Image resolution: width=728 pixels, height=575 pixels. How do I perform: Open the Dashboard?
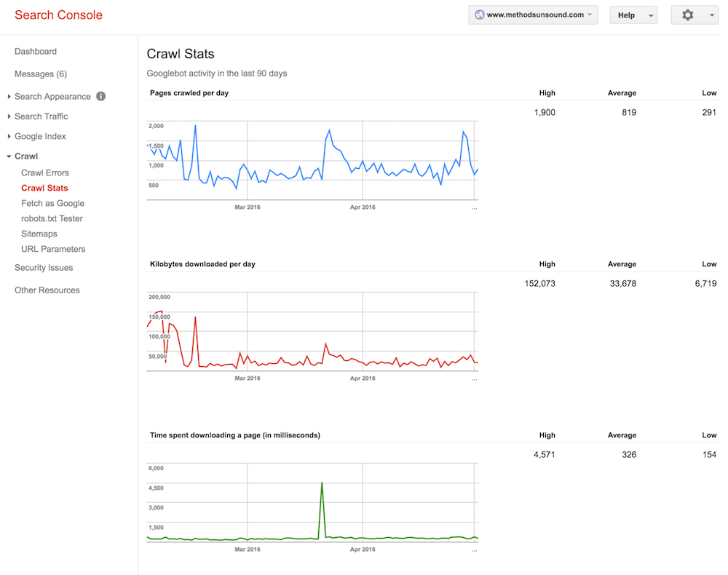click(35, 51)
